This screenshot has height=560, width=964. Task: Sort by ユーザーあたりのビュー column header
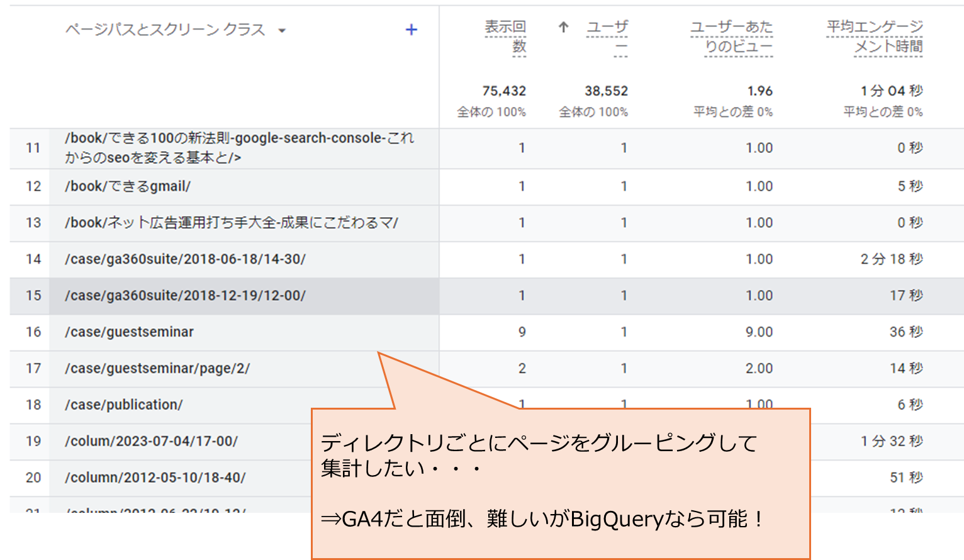(732, 37)
